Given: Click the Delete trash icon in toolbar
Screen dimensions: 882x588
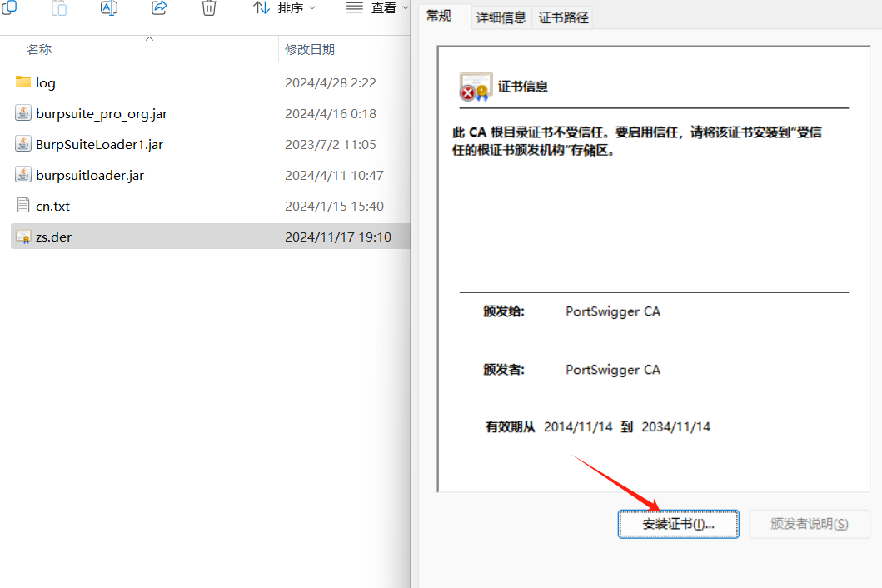Looking at the screenshot, I should pos(209,7).
